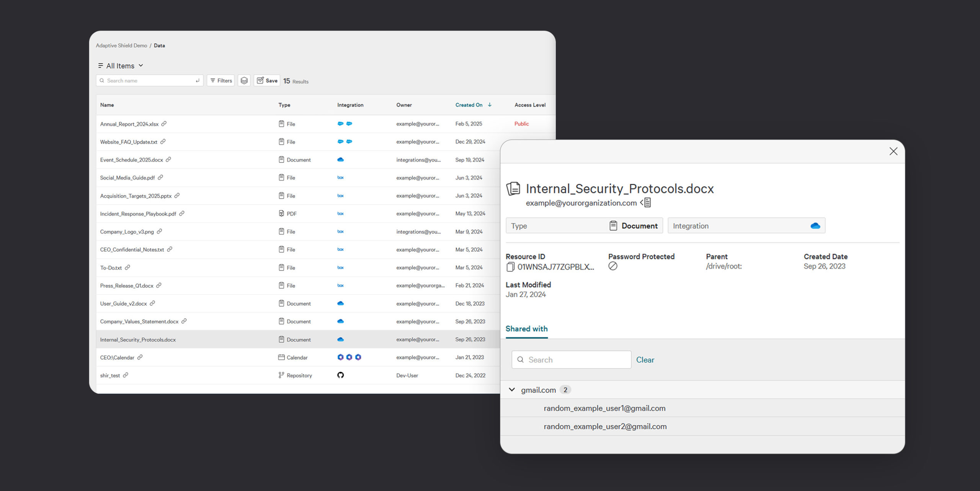Screen dimensions: 980x491
Task: Click link icon next to CEO:\Calendar
Action: tap(140, 357)
